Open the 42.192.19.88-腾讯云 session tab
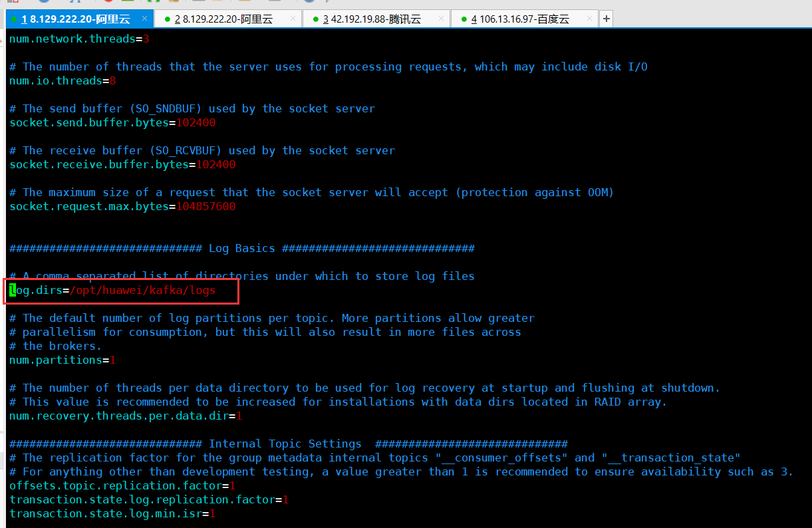 click(376, 19)
